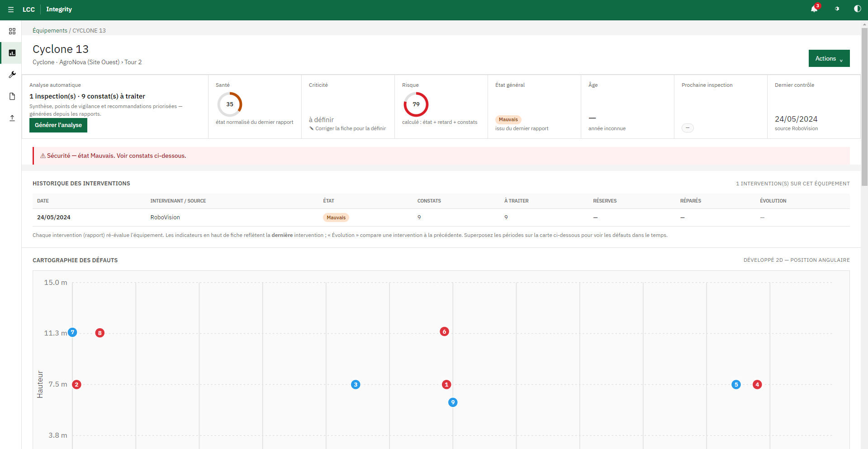
Task: Open the wrench maintenance sidebar icon
Action: click(12, 75)
